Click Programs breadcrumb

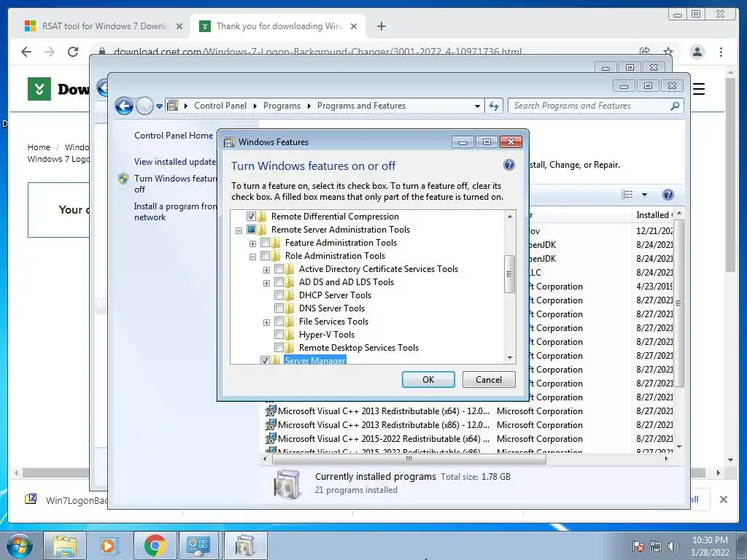[282, 106]
